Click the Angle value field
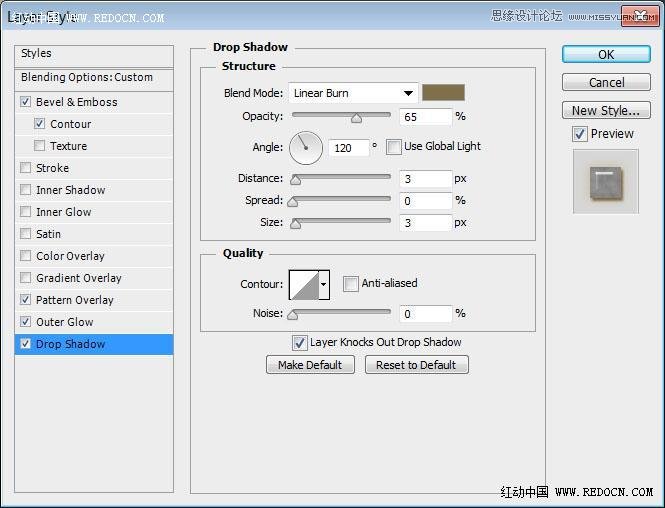 tap(349, 148)
